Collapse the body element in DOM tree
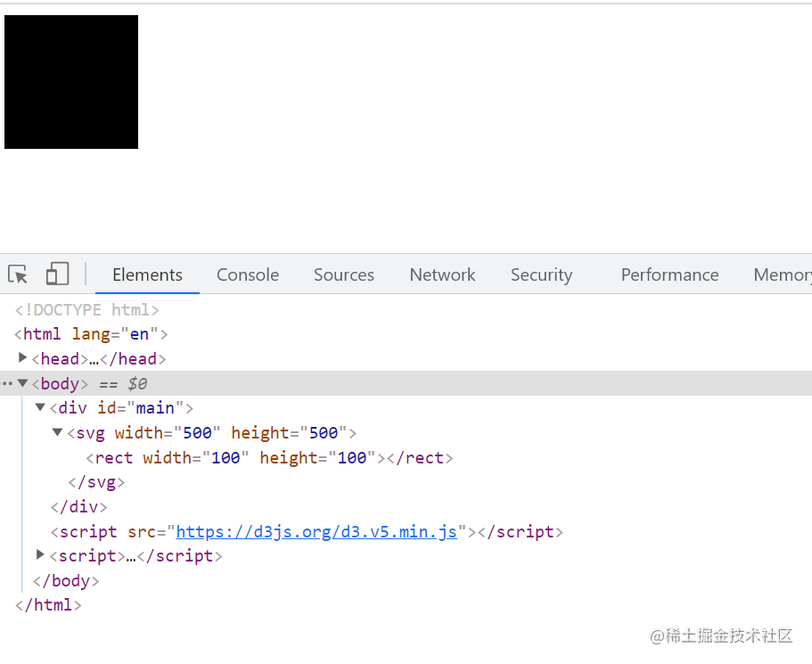Screen dimensions: 812x664 tap(22, 383)
